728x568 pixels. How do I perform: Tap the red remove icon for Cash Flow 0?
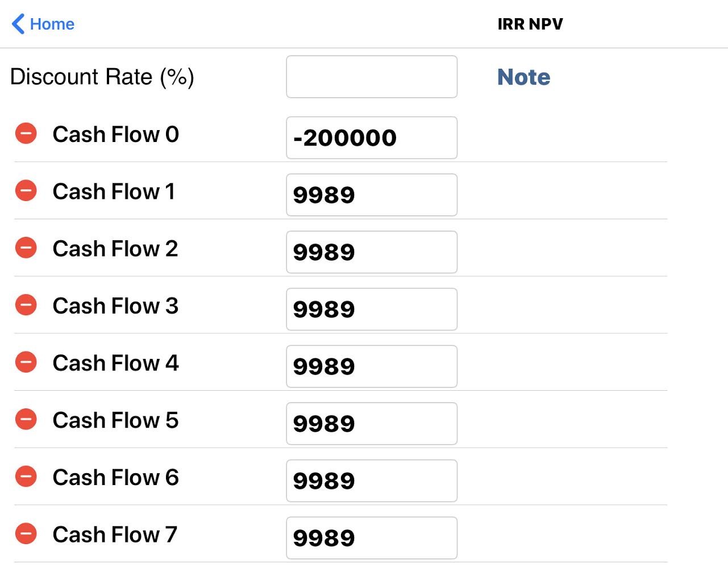coord(26,133)
